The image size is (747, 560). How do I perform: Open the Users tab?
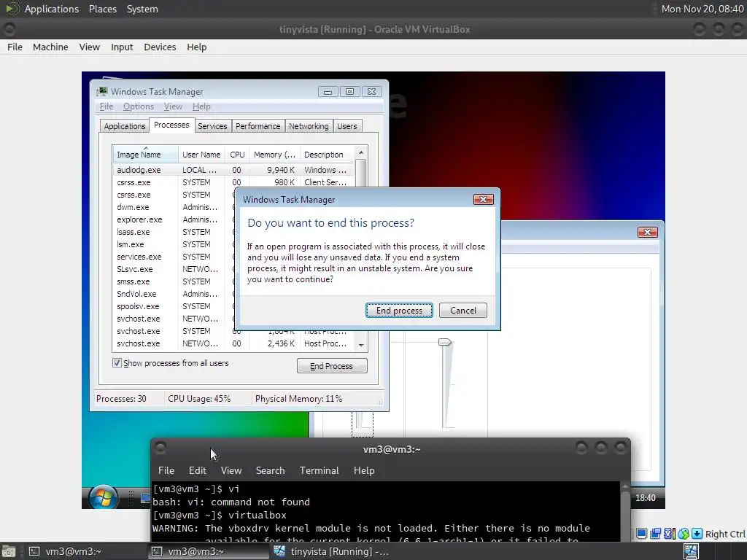click(x=347, y=126)
